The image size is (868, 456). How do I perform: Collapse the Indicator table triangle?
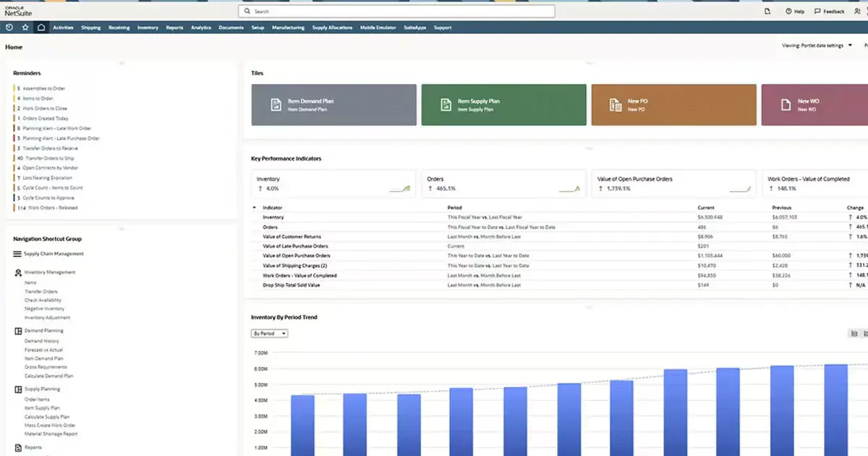click(x=254, y=208)
